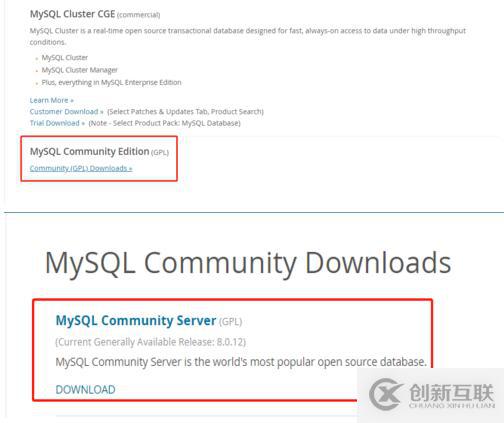The height and width of the screenshot is (423, 504).
Task: Click 'Select Patches & Updates Tab' note
Action: point(185,112)
